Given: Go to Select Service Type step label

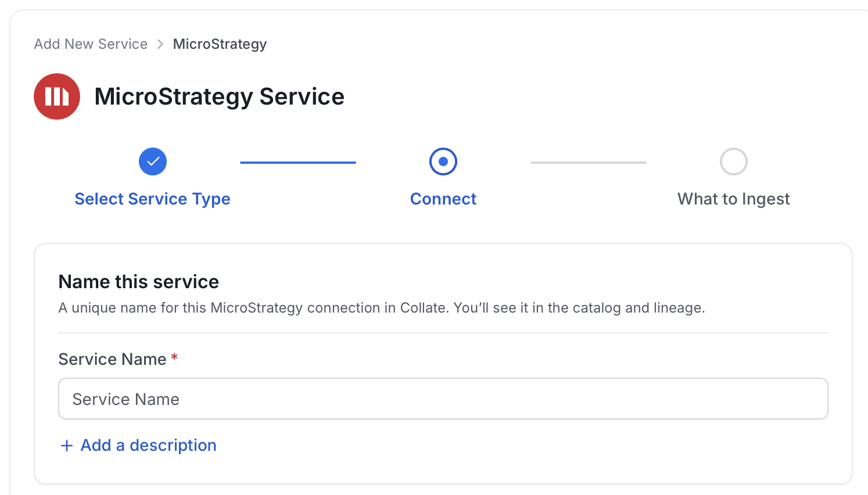Looking at the screenshot, I should [x=153, y=199].
